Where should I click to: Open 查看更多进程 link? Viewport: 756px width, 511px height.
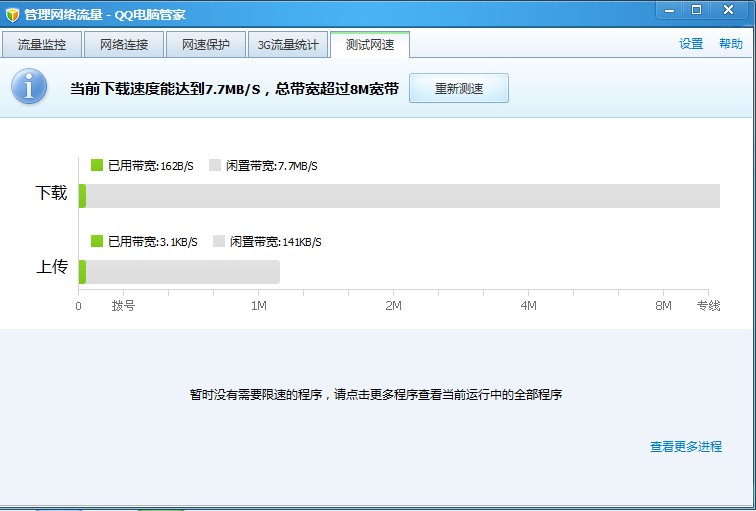(686, 446)
